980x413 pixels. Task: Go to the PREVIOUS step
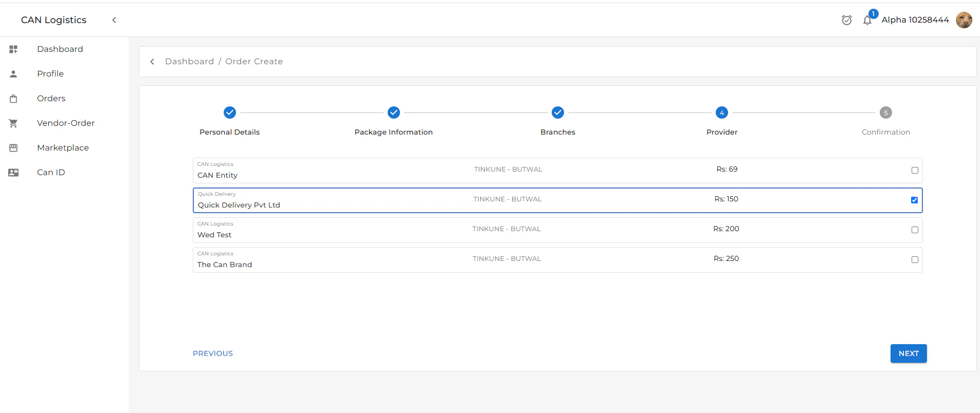tap(213, 353)
